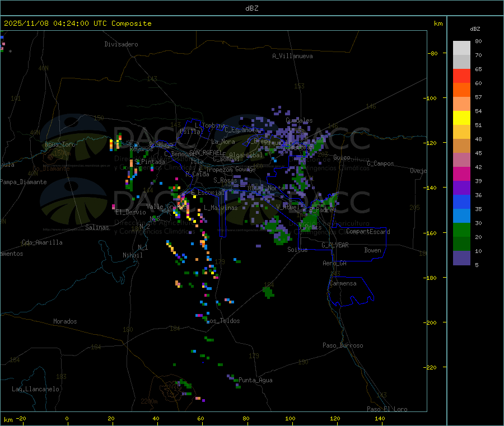Image resolution: width=504 pixels, height=426 pixels.
Task: Click the 'V_Atuel' place label
Action: [x=288, y=207]
